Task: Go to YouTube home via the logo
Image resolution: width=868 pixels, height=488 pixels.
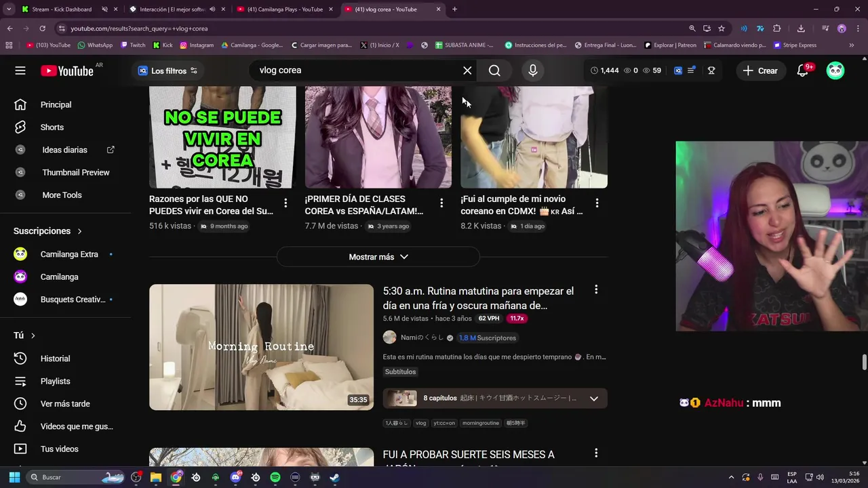Action: pos(66,70)
